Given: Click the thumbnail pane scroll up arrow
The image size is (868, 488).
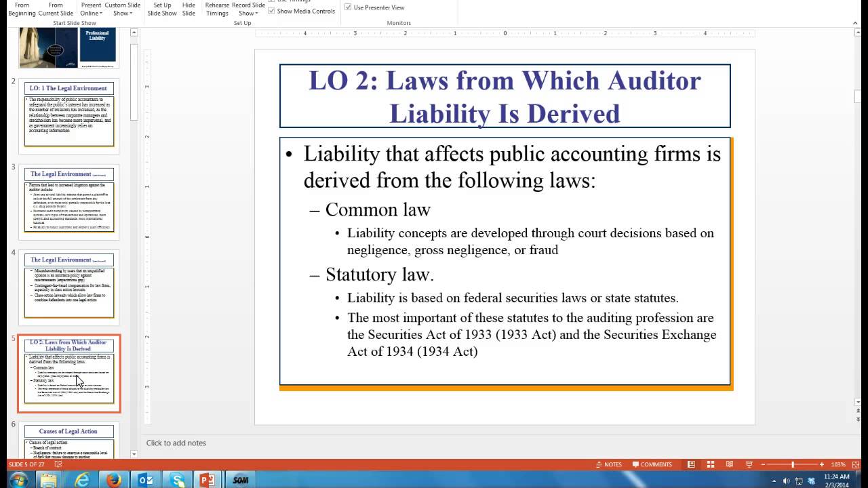Looking at the screenshot, I should (x=134, y=32).
